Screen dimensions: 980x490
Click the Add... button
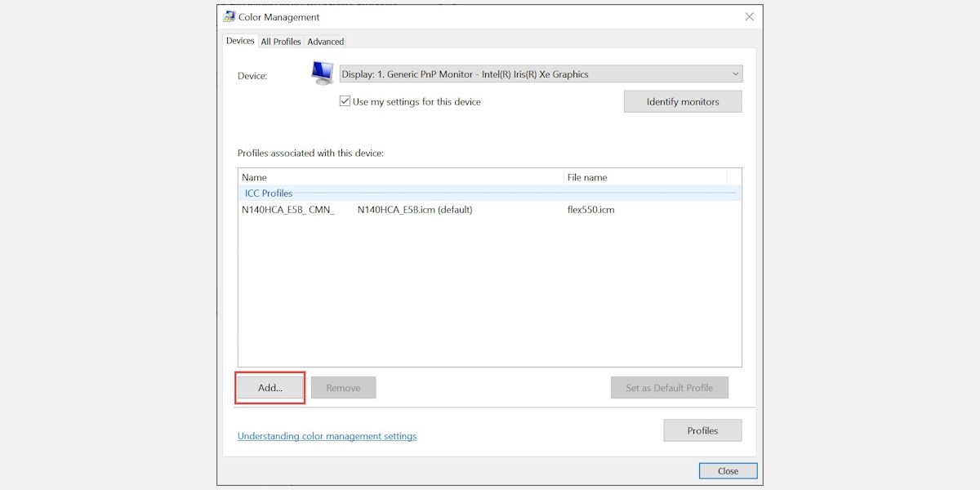[x=270, y=388]
